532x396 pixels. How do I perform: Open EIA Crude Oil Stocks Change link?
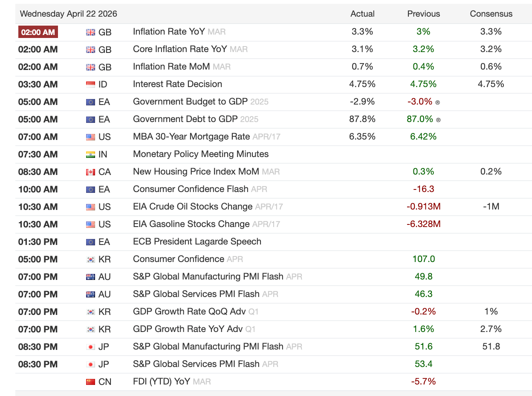tap(193, 207)
